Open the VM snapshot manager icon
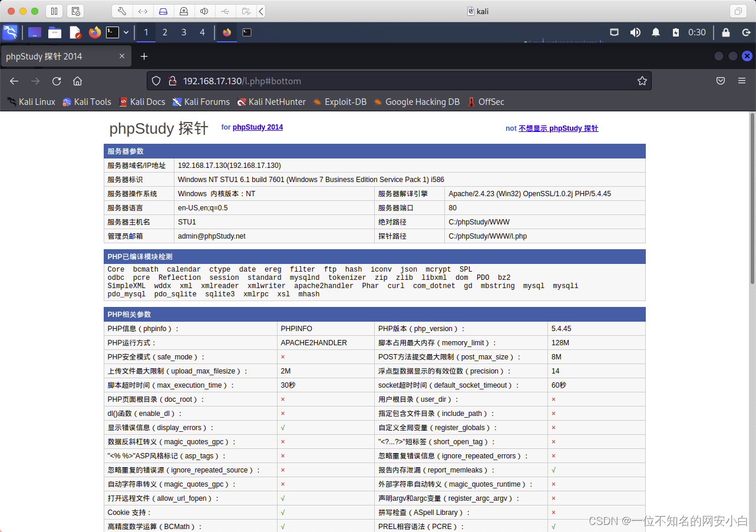The height and width of the screenshot is (532, 756). [75, 11]
